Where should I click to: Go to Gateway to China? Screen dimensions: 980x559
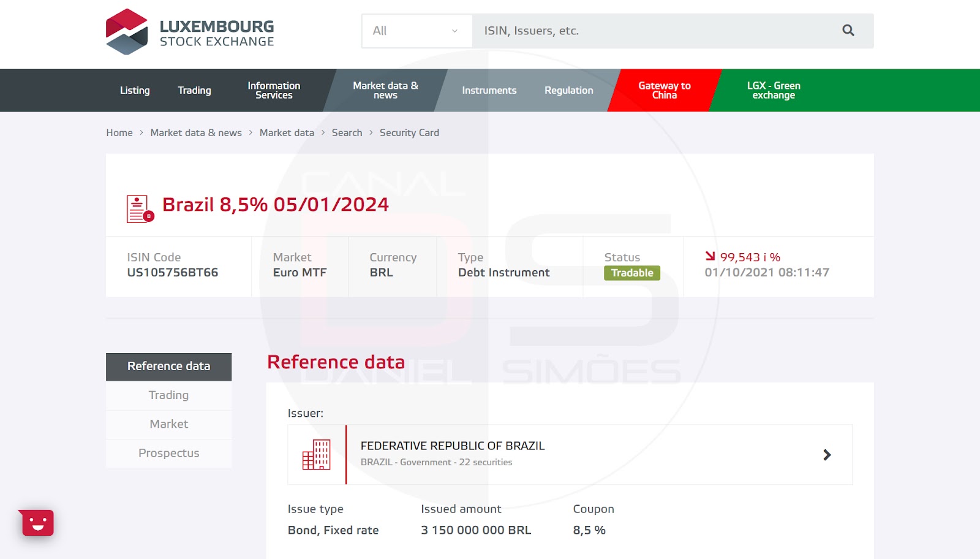tap(665, 90)
